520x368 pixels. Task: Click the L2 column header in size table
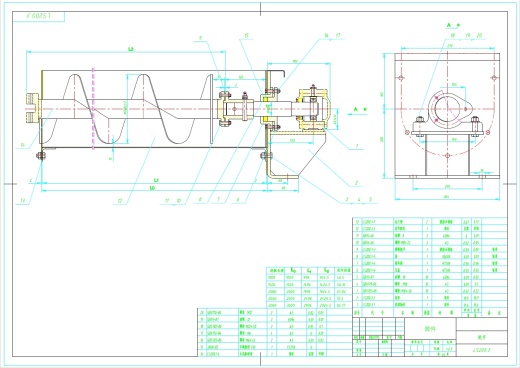point(326,270)
